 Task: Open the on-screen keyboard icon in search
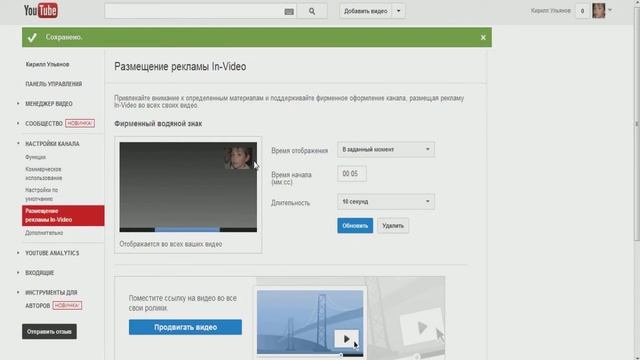(x=289, y=11)
